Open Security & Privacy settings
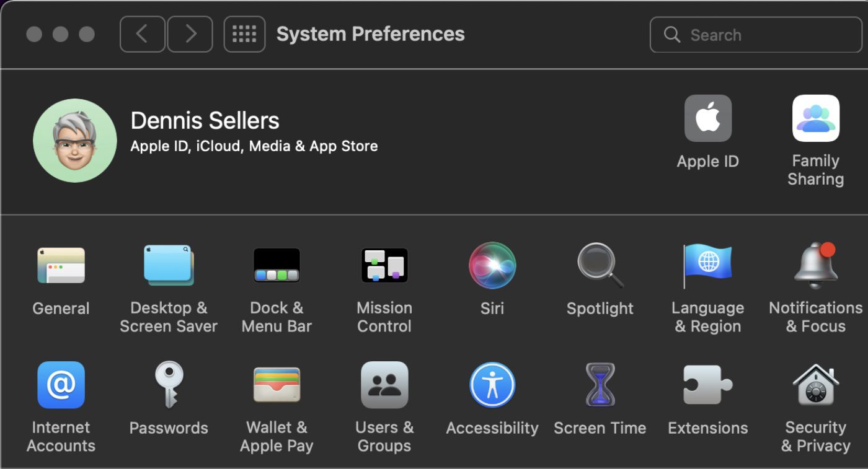Image resolution: width=868 pixels, height=469 pixels. (815, 385)
